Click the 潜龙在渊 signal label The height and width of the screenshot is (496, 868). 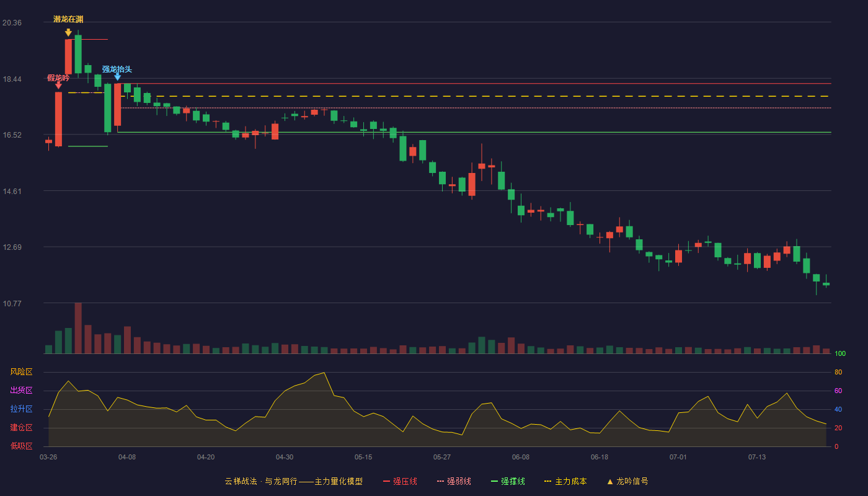(x=68, y=19)
